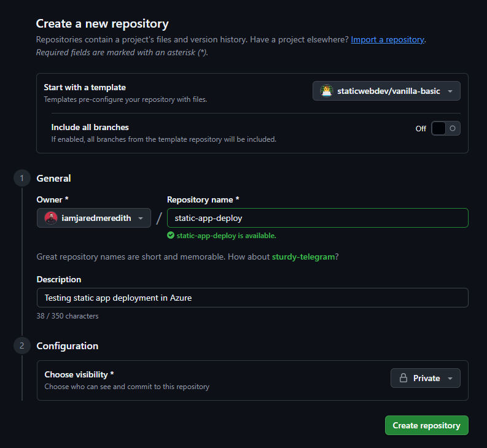
Task: Click the step 2 Configuration circle marker
Action: tap(21, 346)
